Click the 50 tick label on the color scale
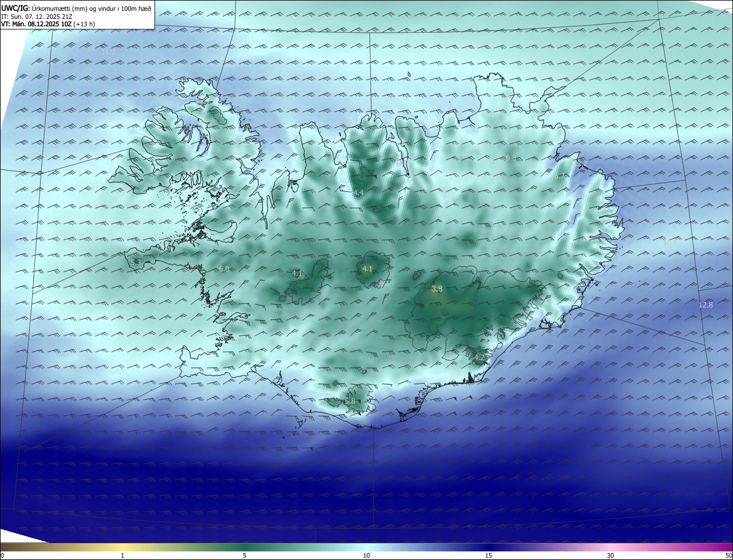Screen dimensions: 733x560 click(x=728, y=555)
